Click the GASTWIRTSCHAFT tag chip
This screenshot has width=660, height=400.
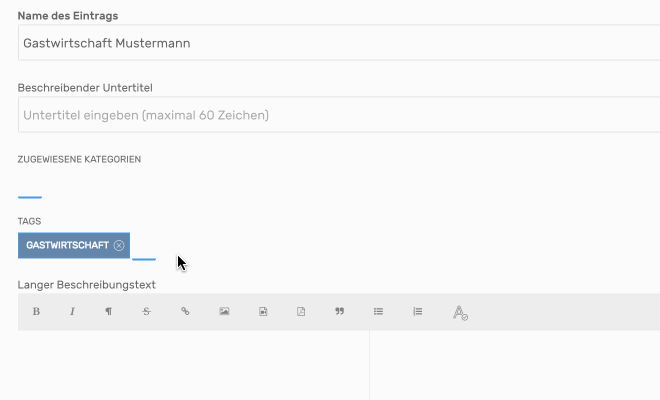point(67,246)
